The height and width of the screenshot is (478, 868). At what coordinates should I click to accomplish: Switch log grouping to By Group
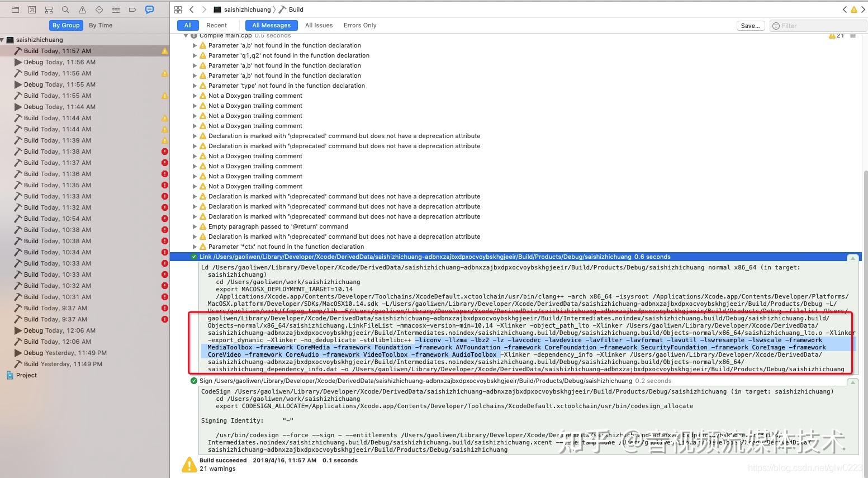(66, 25)
